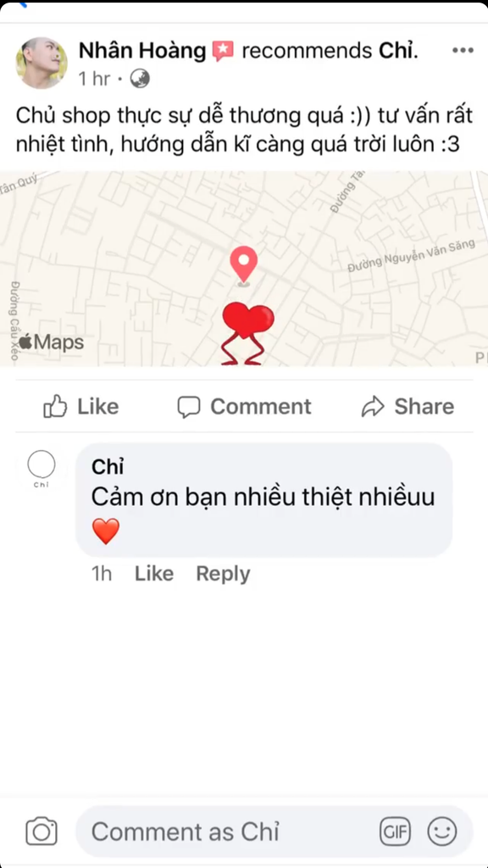Open Nhân Hoàng's profile name link
Image resolution: width=488 pixels, height=868 pixels.
click(142, 51)
